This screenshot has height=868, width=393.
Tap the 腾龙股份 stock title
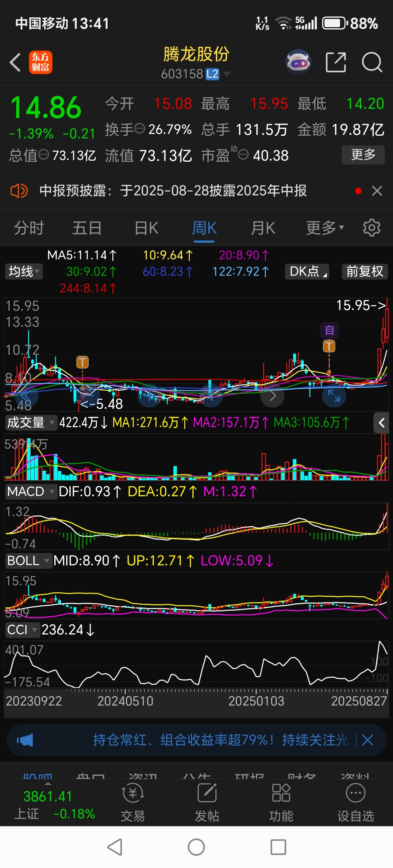[x=196, y=54]
